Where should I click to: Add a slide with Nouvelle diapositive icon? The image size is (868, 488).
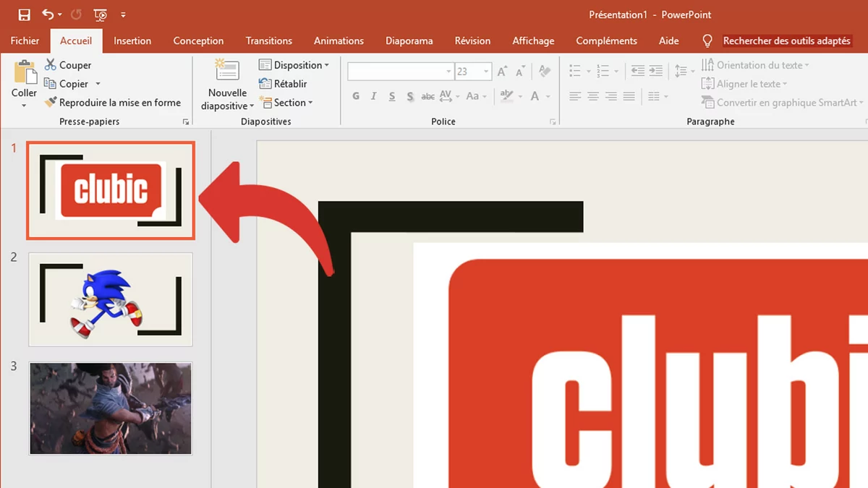click(227, 71)
